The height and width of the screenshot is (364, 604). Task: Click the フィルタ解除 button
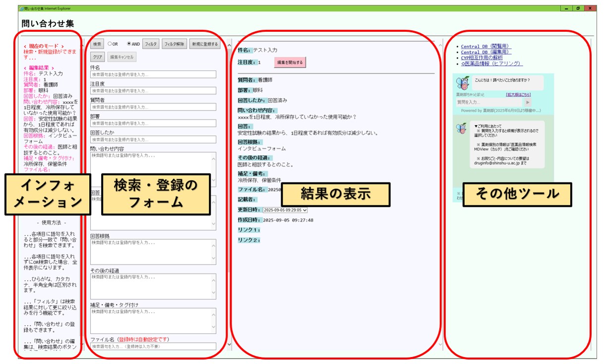174,44
